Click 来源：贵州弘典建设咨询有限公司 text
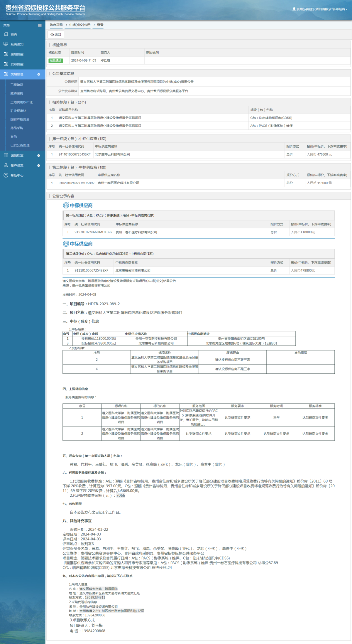 point(87,285)
